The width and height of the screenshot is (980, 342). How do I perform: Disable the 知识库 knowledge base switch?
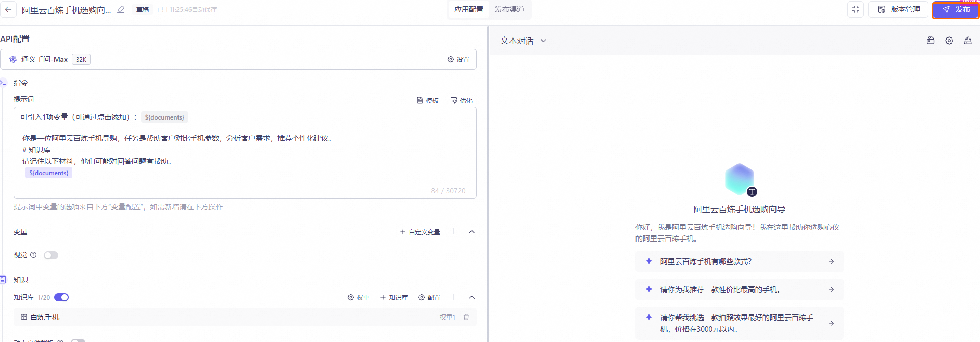61,297
